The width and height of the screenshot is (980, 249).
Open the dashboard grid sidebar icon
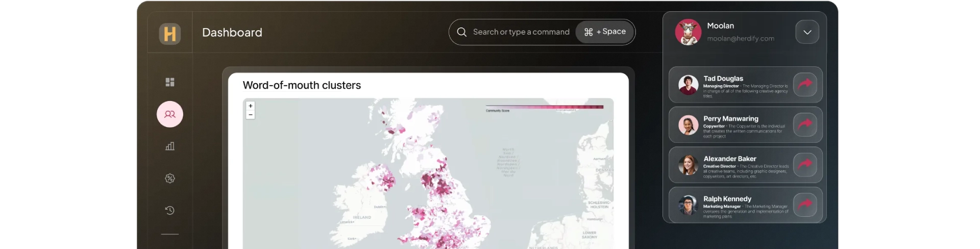(x=170, y=82)
